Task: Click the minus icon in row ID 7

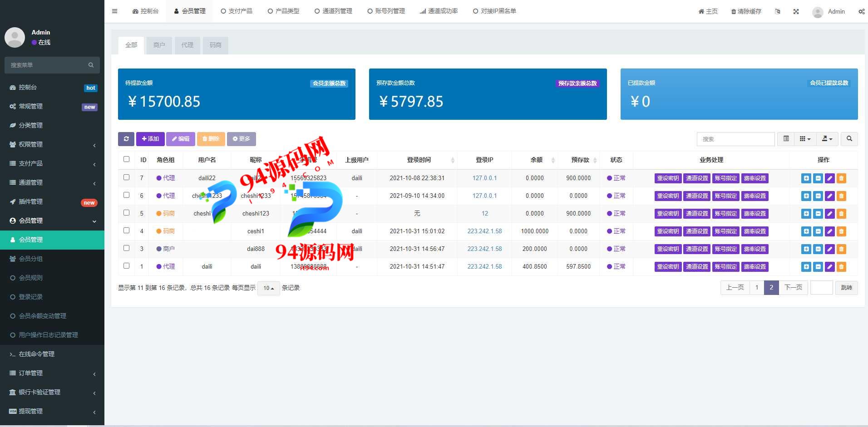Action: [x=818, y=178]
